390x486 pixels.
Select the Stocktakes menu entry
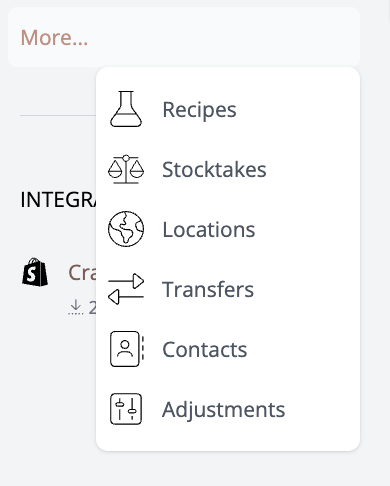(214, 169)
